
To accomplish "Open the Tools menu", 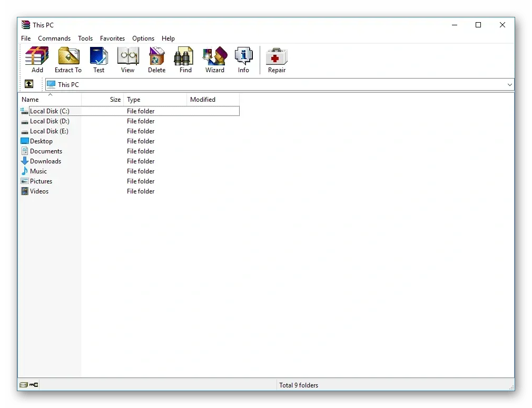I will [x=85, y=38].
